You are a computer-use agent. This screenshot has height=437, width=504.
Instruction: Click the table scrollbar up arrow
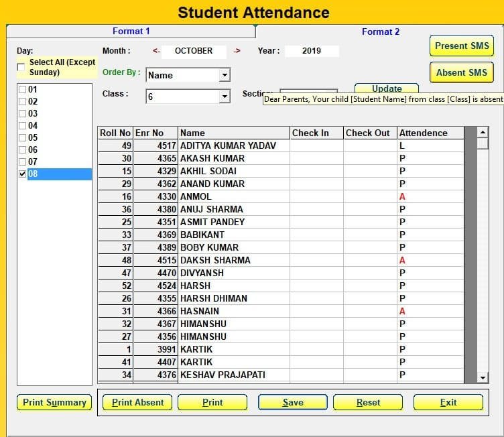(x=483, y=132)
